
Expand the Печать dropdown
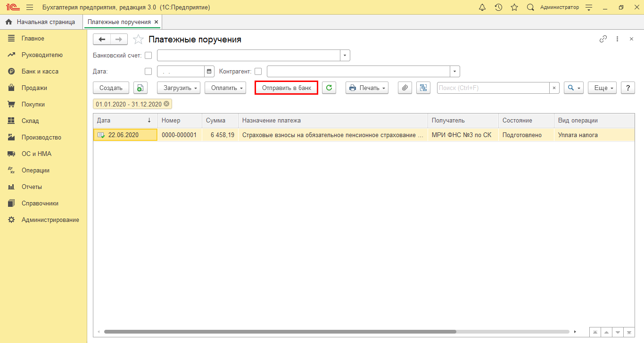tap(367, 88)
